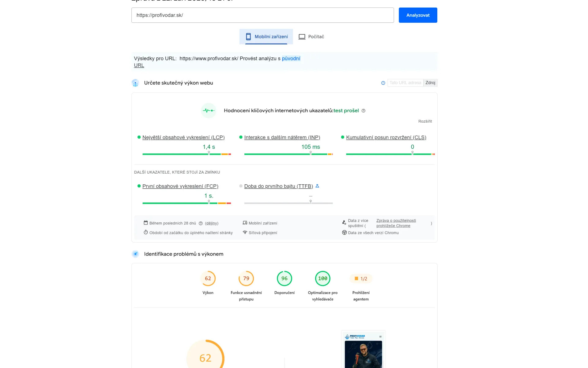Open Kumulativní posun rozvržení (CLS) link
The height and width of the screenshot is (368, 588).
386,137
